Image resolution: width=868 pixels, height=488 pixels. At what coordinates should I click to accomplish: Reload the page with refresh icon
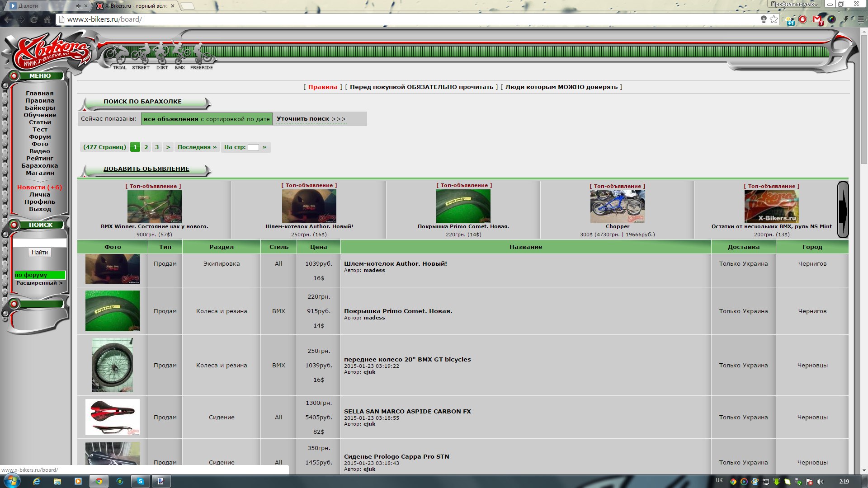(x=34, y=19)
